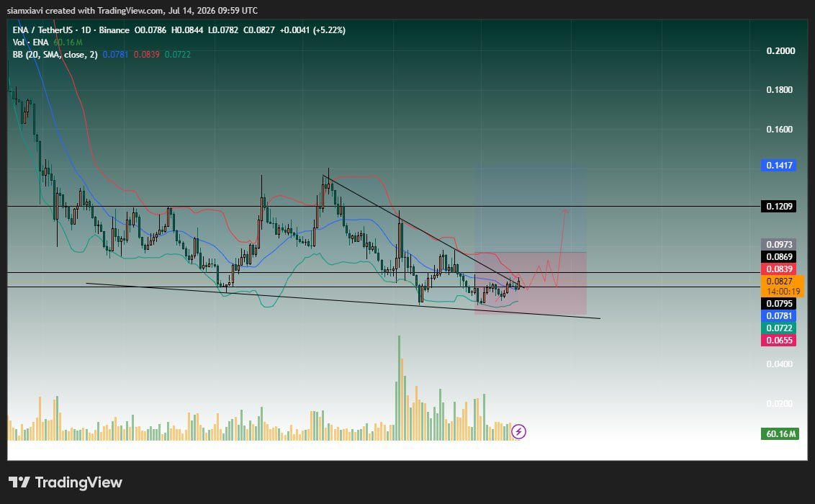Click the 0.0795 black price label
This screenshot has width=815, height=504.
pos(778,303)
